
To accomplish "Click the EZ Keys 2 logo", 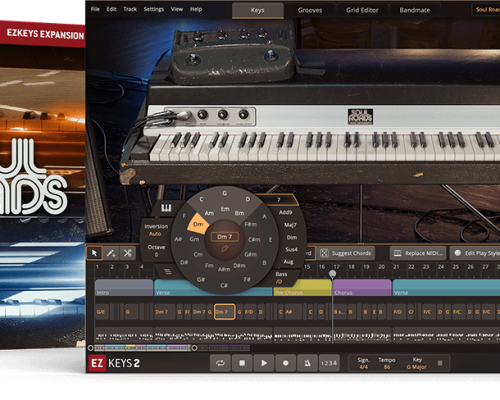I will (114, 363).
